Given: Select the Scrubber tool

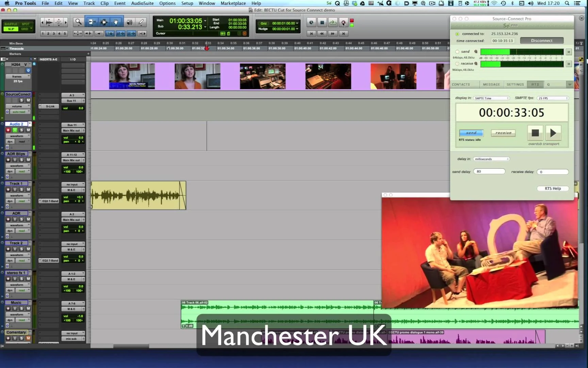Looking at the screenshot, I should 129,22.
